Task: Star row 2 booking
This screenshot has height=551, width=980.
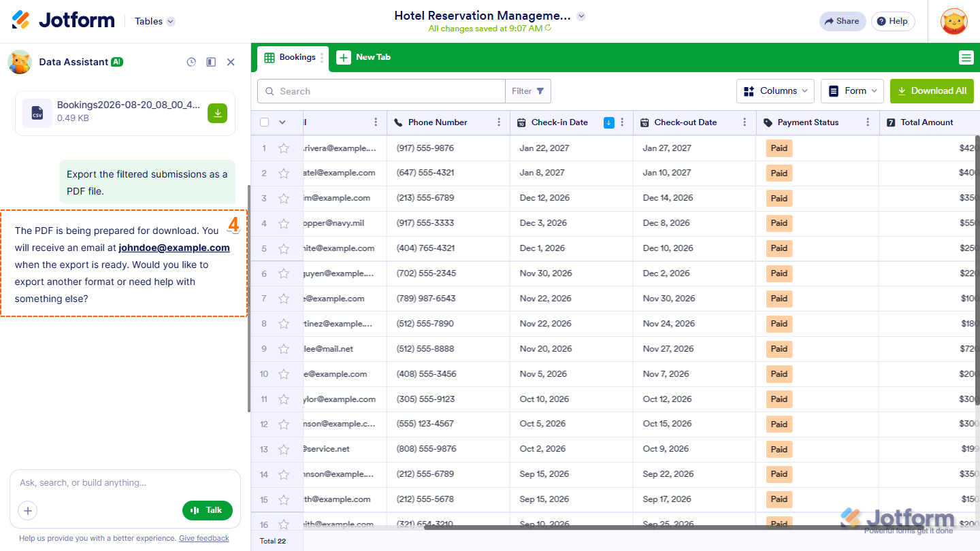Action: (284, 173)
